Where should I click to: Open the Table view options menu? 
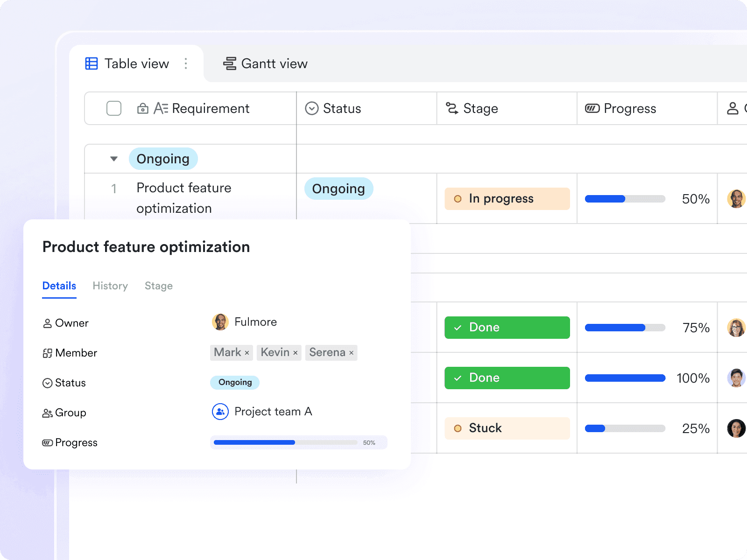point(186,63)
